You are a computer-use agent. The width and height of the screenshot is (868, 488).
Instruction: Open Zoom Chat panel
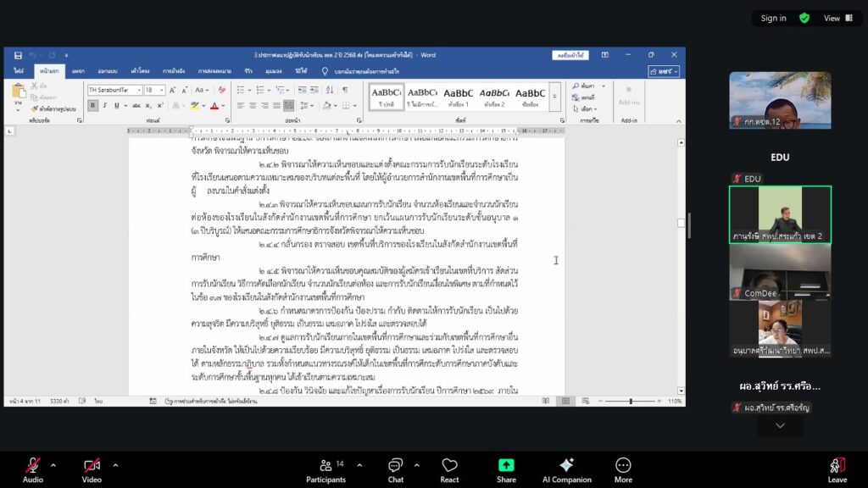396,470
